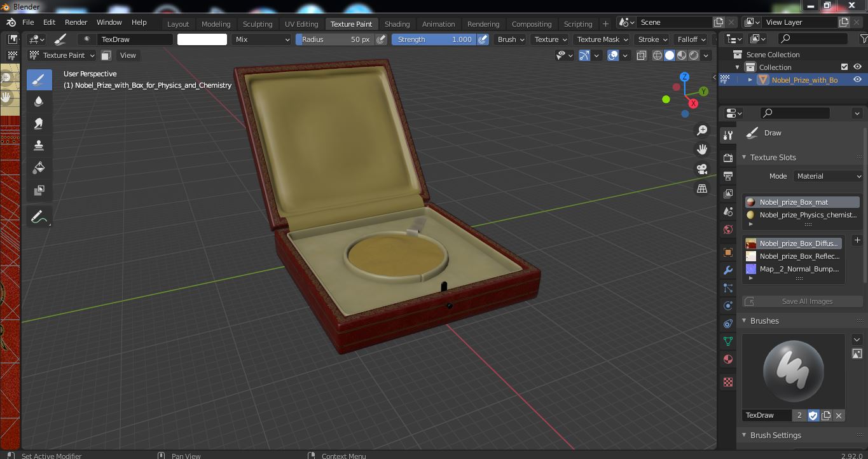
Task: Open Render properties tab
Action: click(x=728, y=158)
